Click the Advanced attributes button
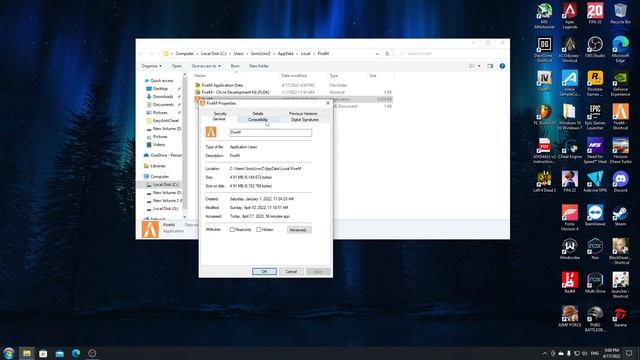Viewport: 640px width, 360px height. (x=299, y=230)
